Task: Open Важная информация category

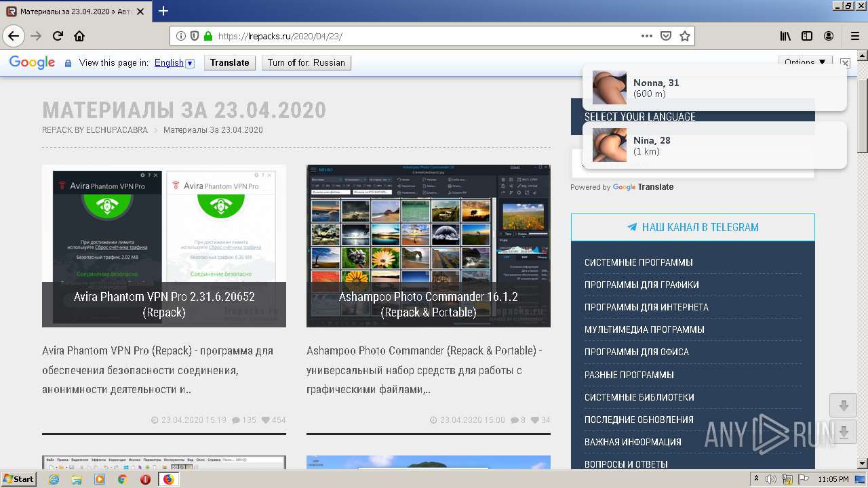Action: tap(633, 442)
